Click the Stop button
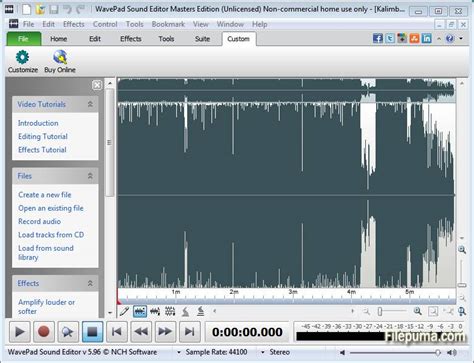Screen dimensions: 474x363 point(92,332)
